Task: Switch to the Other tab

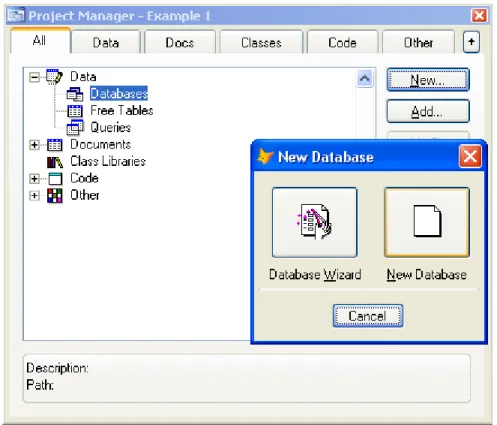Action: coord(418,43)
